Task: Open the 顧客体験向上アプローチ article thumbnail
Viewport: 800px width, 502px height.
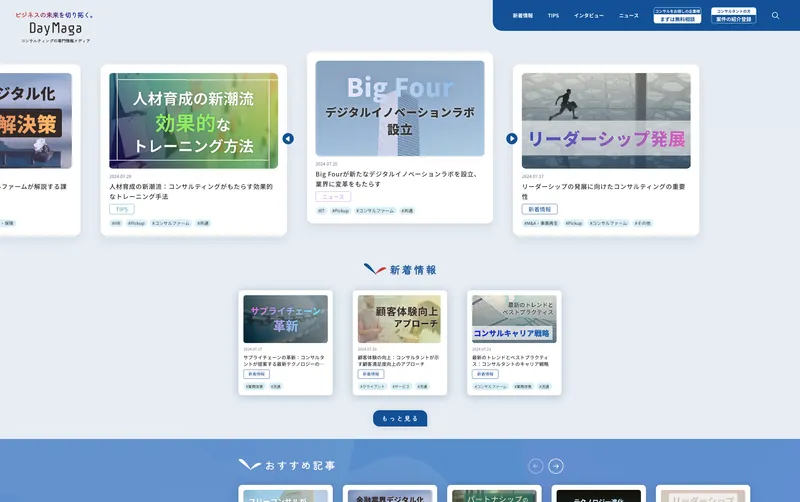Action: click(x=400, y=319)
